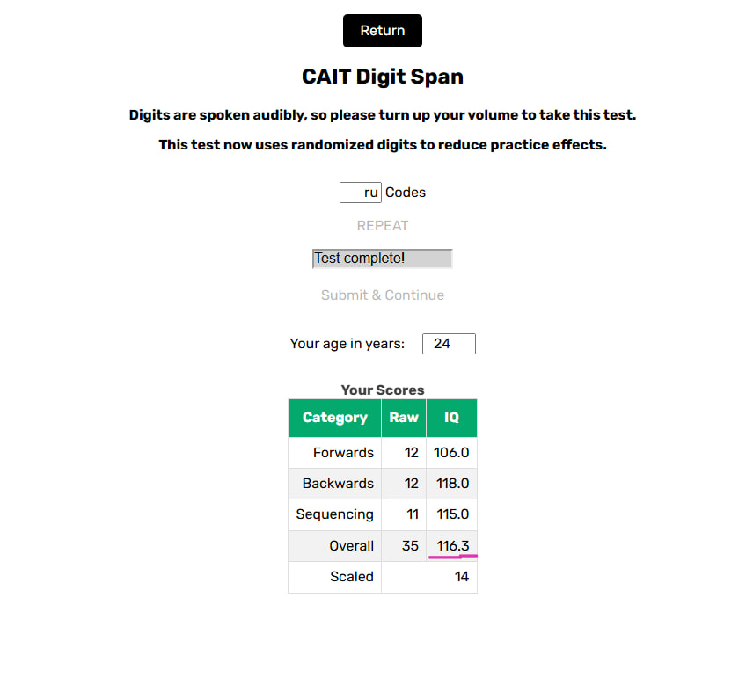This screenshot has width=746, height=700.
Task: Click the Forwards IQ value 106.0
Action: click(452, 453)
